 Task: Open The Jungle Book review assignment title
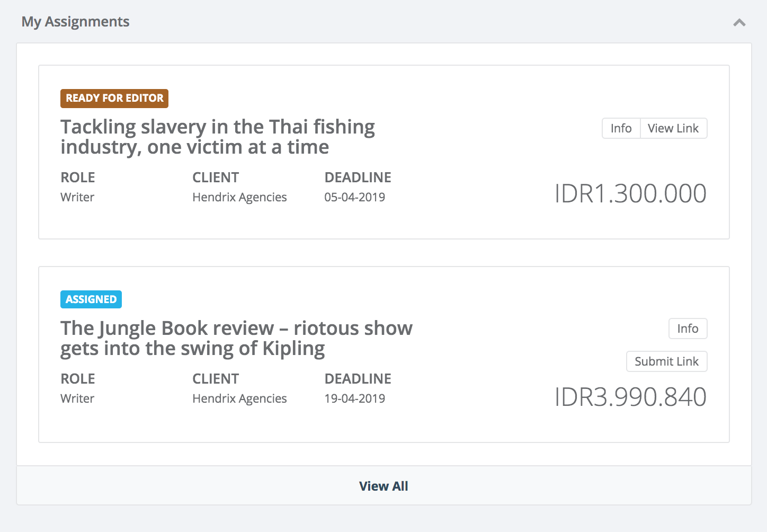(x=236, y=338)
